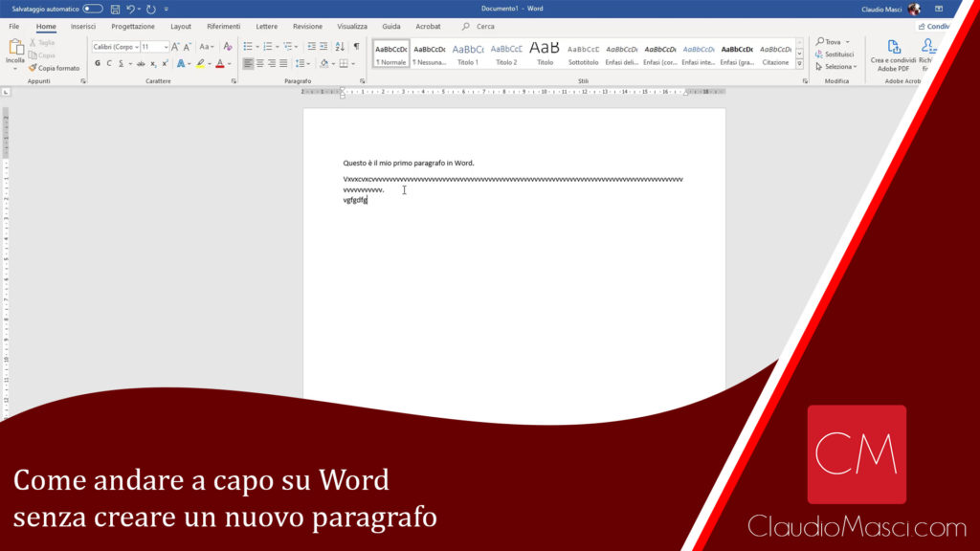Toggle italic formatting with the C icon
Screen dimensions: 980x551
[x=109, y=63]
